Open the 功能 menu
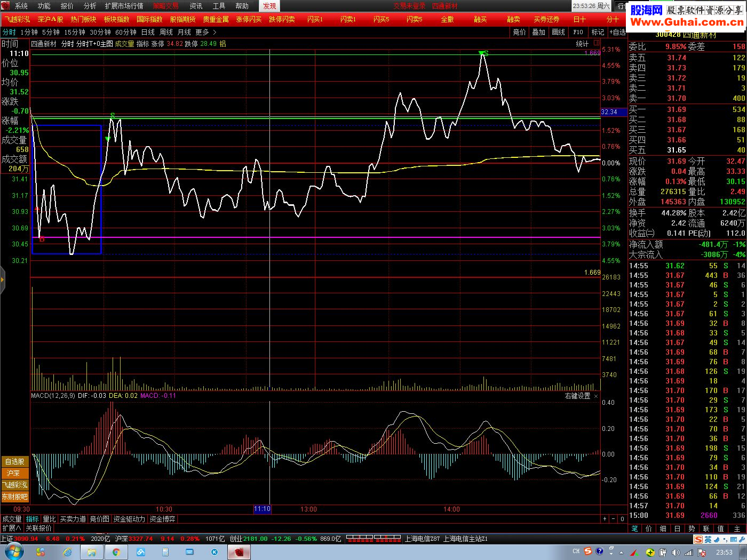 [44, 6]
